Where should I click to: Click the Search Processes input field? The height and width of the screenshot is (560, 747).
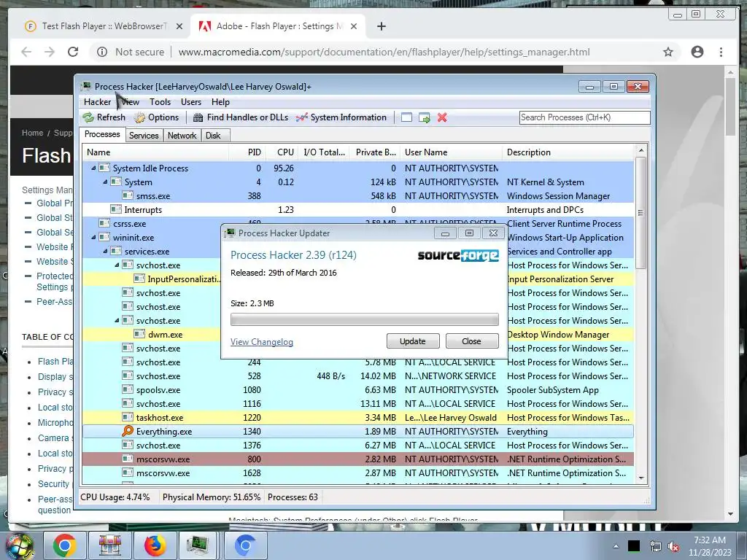584,117
